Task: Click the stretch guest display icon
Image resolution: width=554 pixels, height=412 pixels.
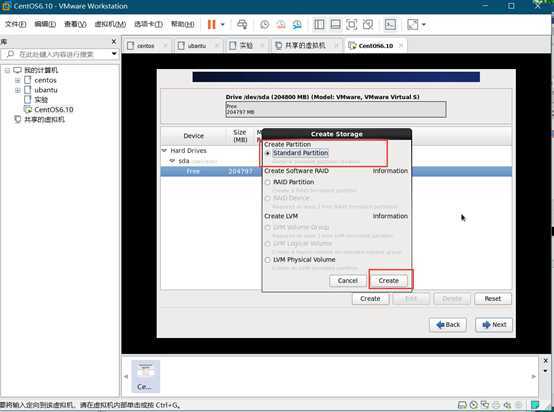Action: 413,24
